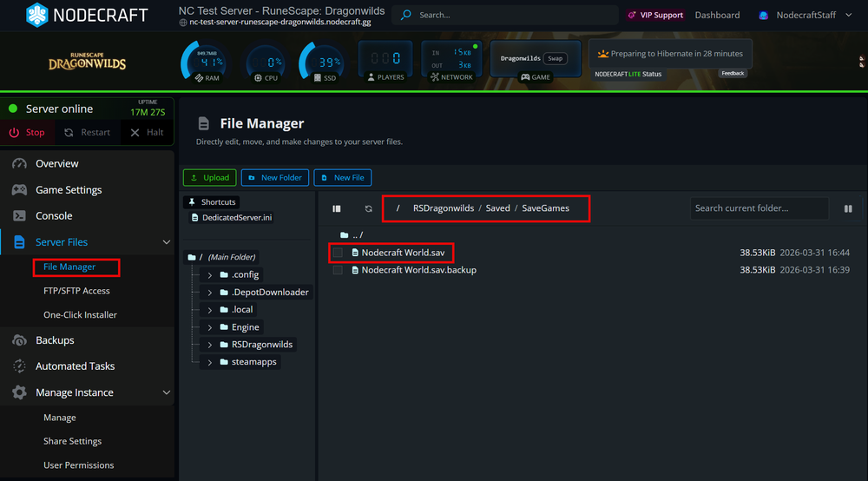Halt the server
Screen dimensions: 868x481
pos(147,132)
